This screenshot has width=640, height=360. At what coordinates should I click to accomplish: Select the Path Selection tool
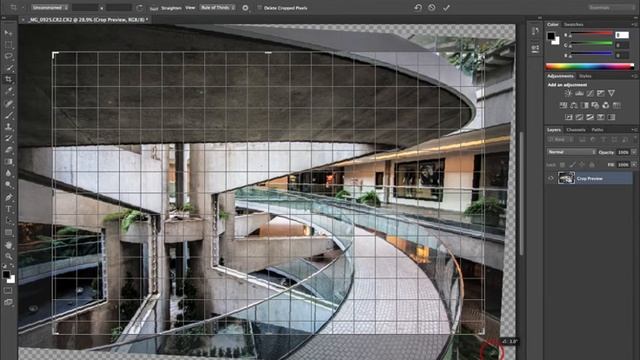pos(8,221)
